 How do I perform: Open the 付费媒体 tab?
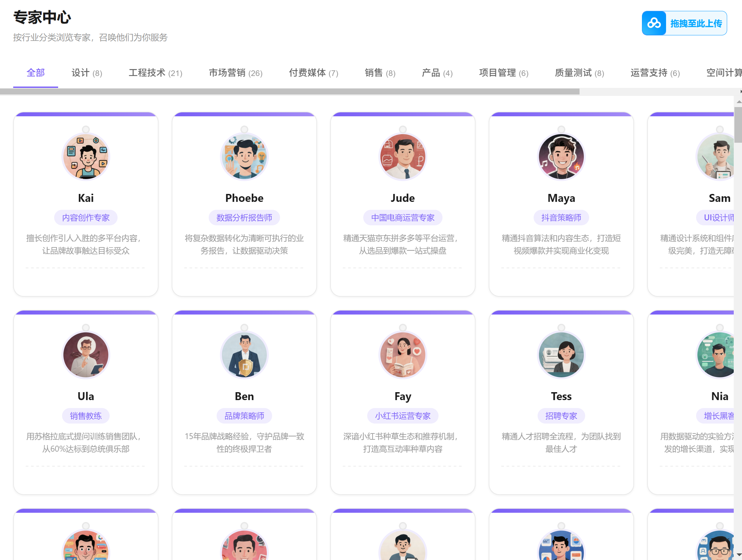313,73
